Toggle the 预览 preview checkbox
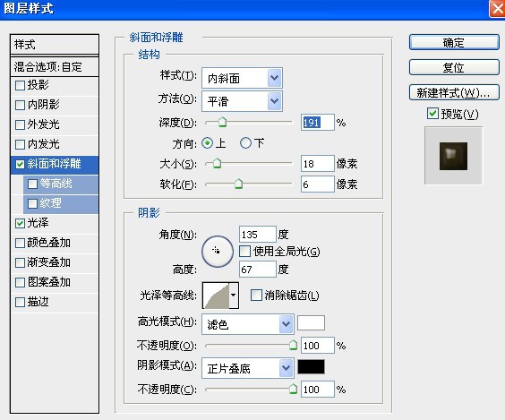 click(x=432, y=114)
